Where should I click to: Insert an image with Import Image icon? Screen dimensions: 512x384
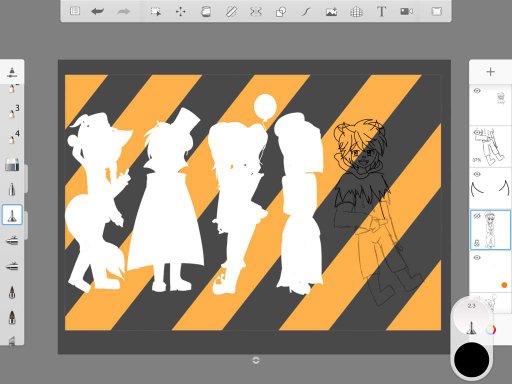coord(331,12)
